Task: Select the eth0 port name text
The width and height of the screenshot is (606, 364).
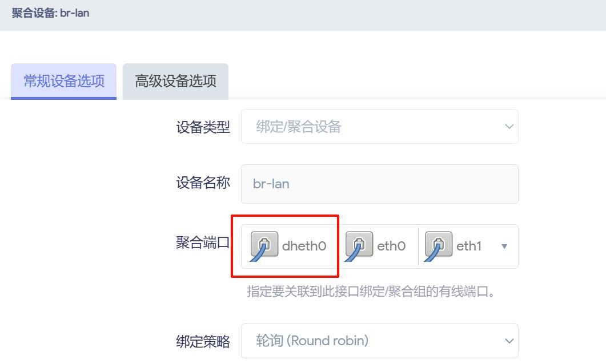Action: pos(391,246)
